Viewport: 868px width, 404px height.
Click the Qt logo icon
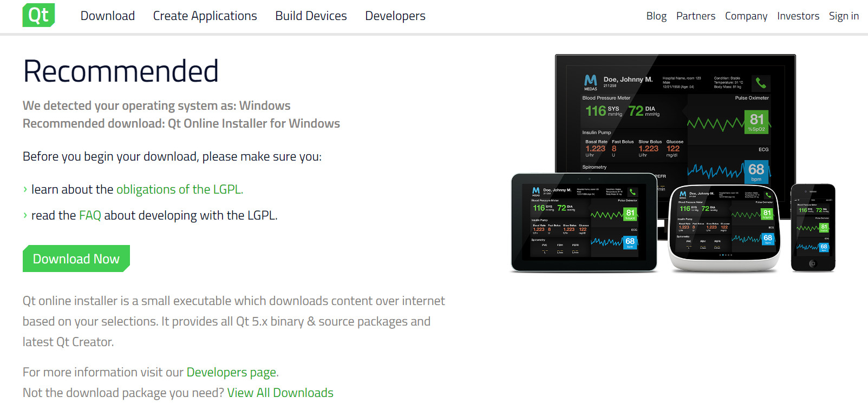[x=38, y=15]
